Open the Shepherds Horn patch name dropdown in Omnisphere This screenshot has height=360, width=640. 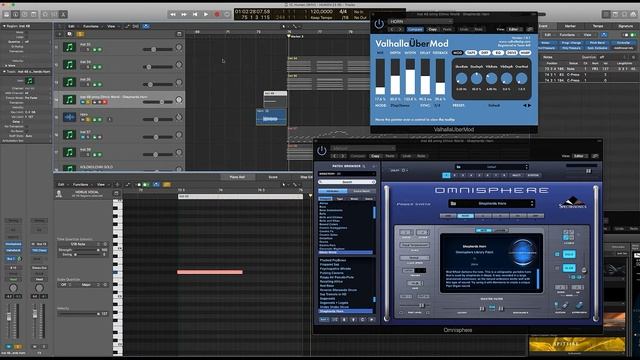(491, 203)
